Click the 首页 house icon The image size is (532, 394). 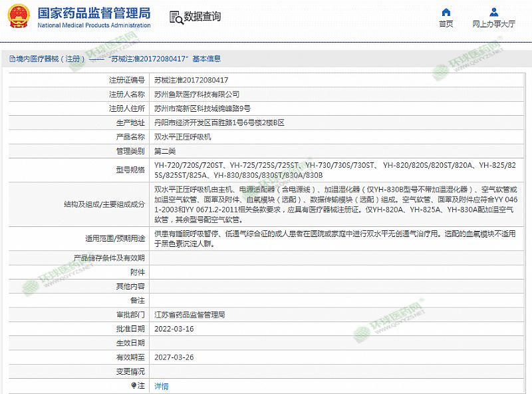[x=446, y=12]
